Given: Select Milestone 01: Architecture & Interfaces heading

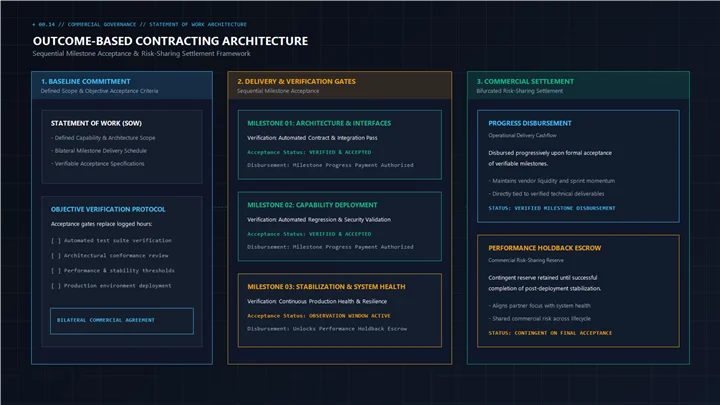Looking at the screenshot, I should 319,123.
